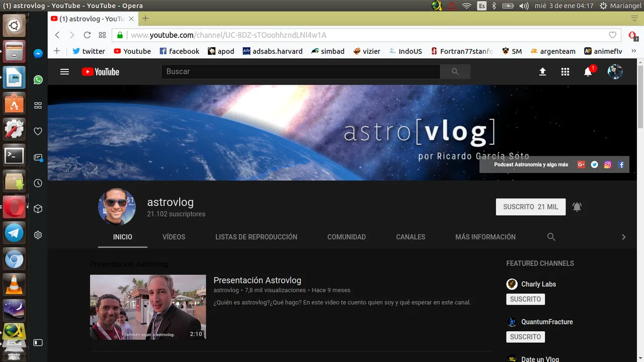Screen dimensions: 644x362
Task: Open Personal news icon in Opera sidebar
Action: point(38,157)
